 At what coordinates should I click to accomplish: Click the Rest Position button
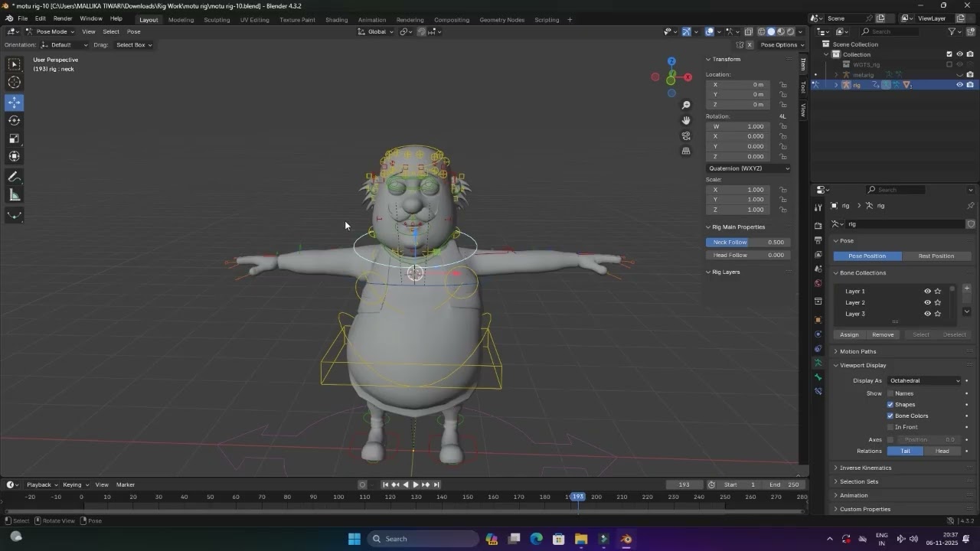click(936, 256)
